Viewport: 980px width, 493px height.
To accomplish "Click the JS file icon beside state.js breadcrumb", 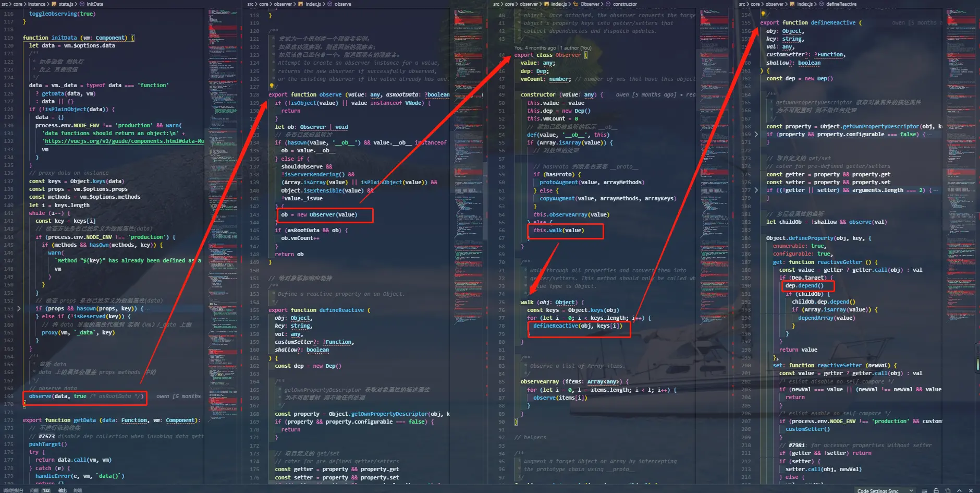I will pyautogui.click(x=54, y=4).
